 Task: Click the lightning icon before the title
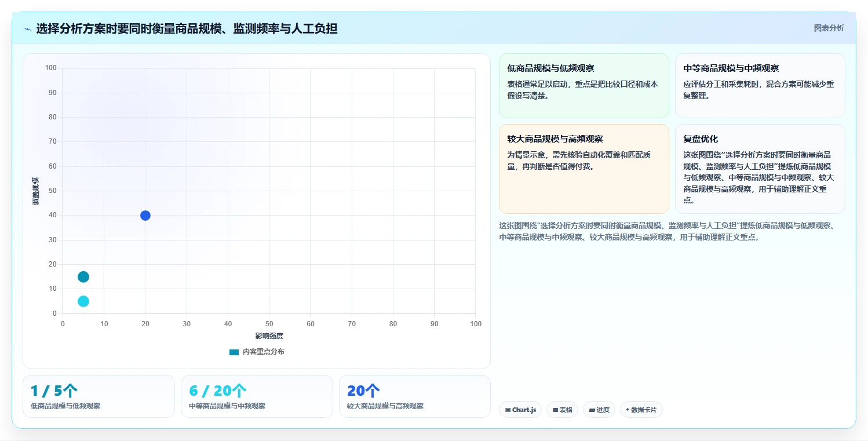[x=28, y=28]
